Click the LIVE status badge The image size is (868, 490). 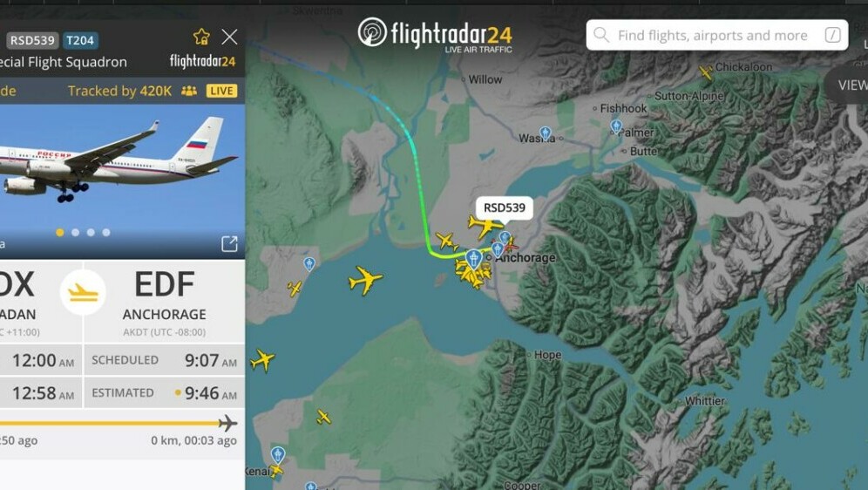click(x=221, y=91)
